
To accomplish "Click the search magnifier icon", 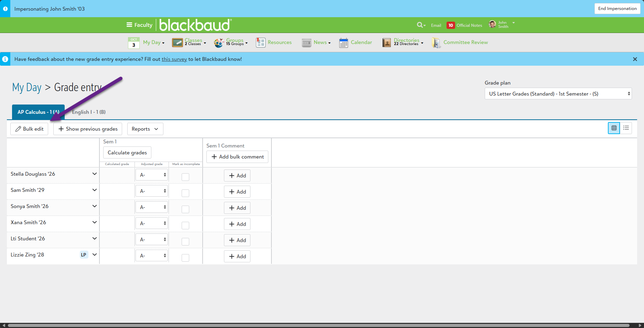I will pos(420,25).
